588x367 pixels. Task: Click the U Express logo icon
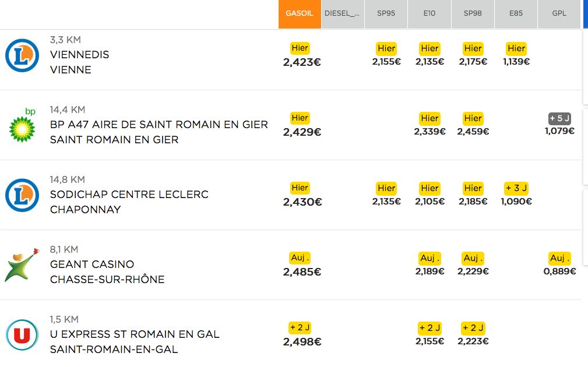click(x=22, y=335)
